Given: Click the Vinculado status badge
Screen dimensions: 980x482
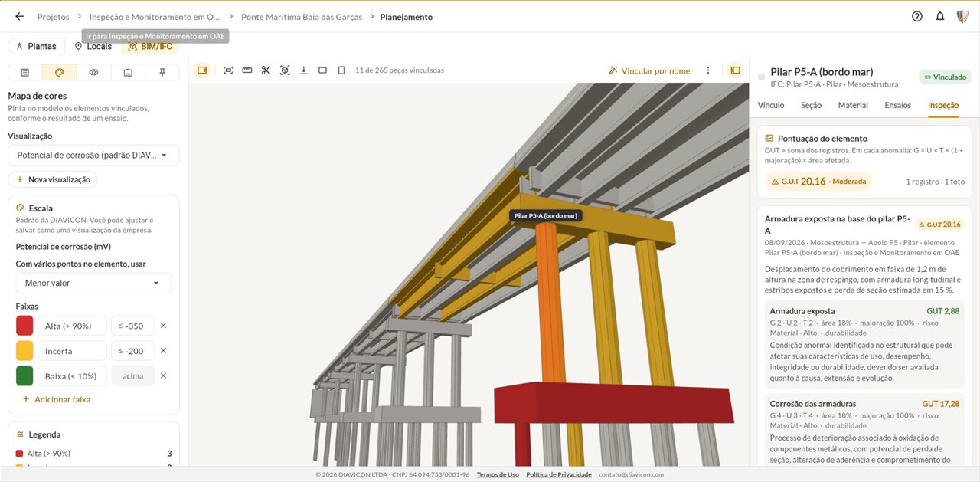Looking at the screenshot, I should (x=945, y=77).
